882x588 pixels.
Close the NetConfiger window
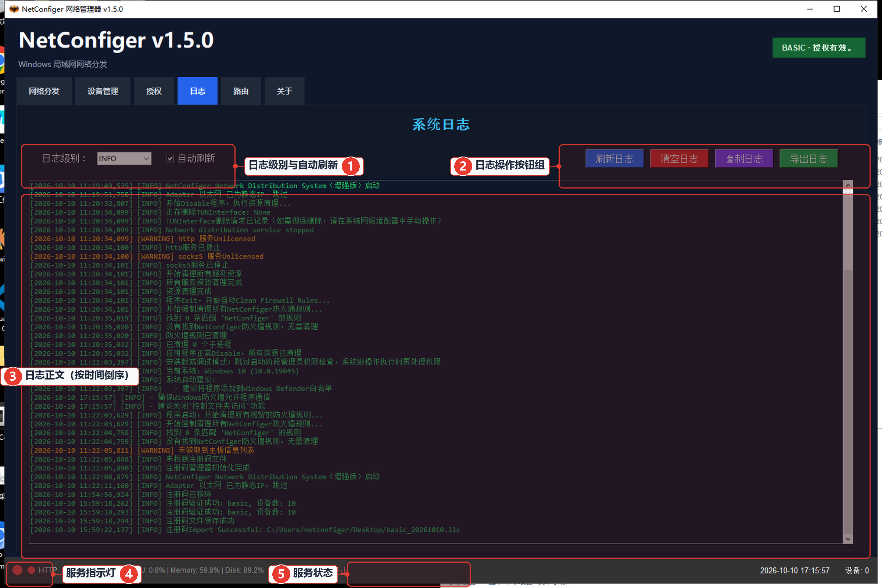(x=864, y=9)
